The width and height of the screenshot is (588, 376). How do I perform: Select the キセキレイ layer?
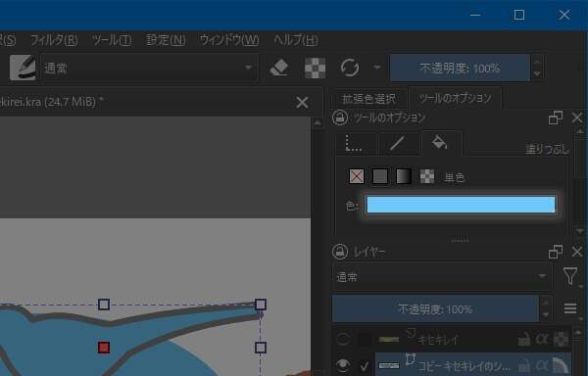(x=438, y=340)
